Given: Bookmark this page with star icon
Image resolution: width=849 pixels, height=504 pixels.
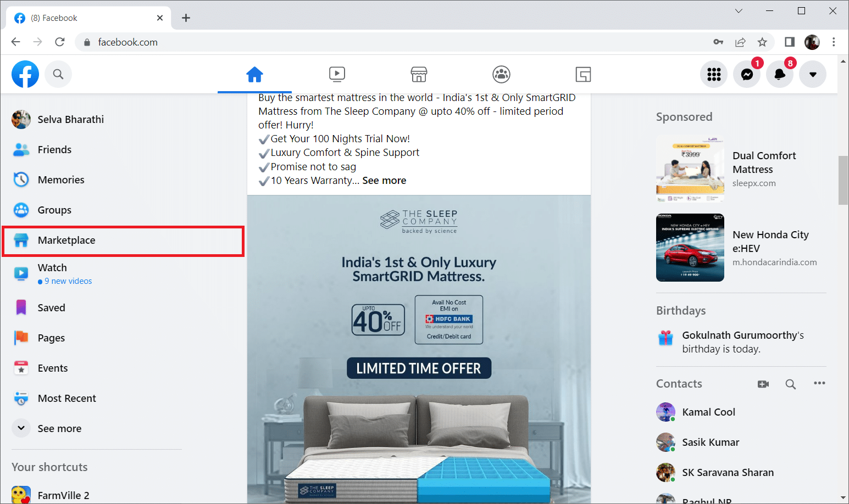Looking at the screenshot, I should pos(762,42).
